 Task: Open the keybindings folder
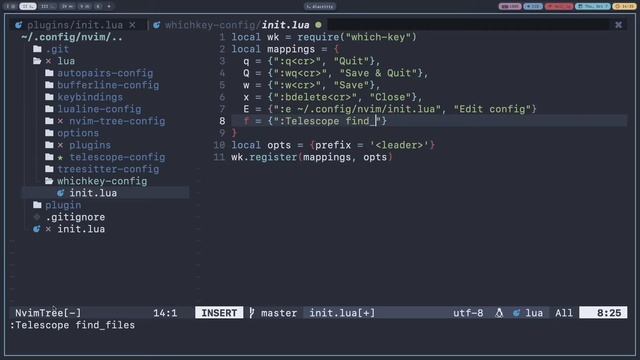click(x=90, y=97)
